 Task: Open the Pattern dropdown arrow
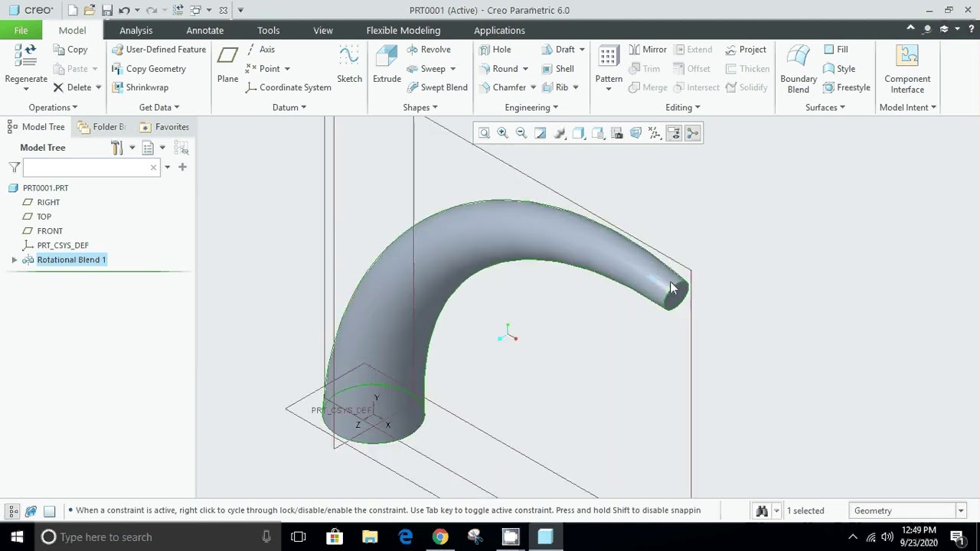609,89
